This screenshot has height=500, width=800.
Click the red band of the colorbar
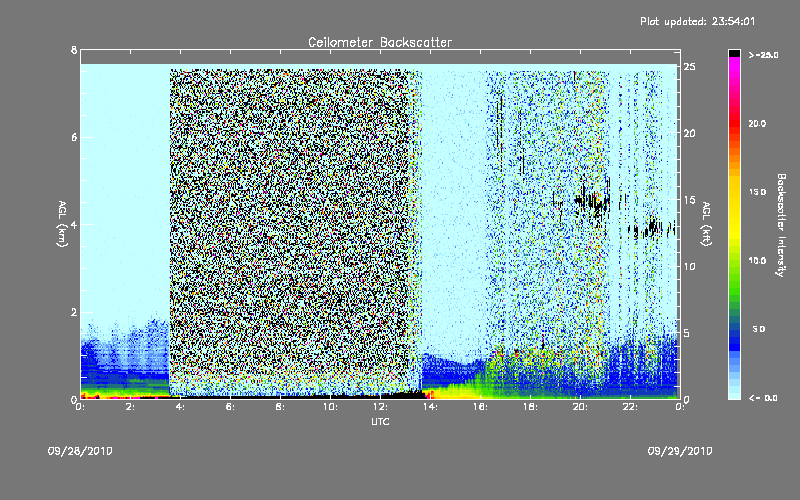point(734,122)
